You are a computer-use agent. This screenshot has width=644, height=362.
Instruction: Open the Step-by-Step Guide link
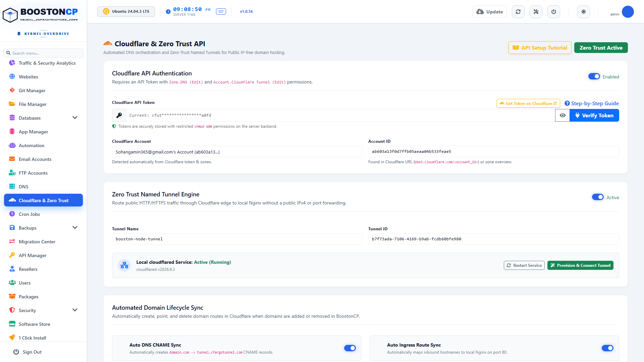click(x=592, y=103)
